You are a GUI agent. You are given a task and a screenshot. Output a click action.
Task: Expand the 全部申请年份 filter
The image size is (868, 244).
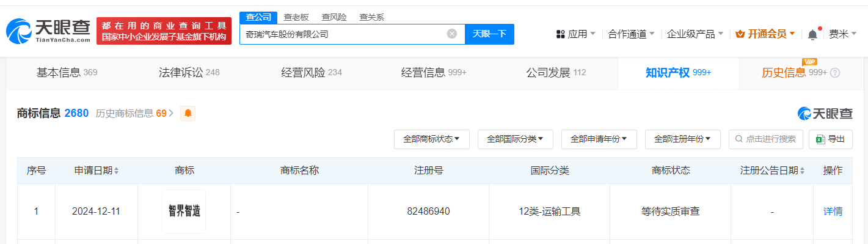tap(599, 139)
